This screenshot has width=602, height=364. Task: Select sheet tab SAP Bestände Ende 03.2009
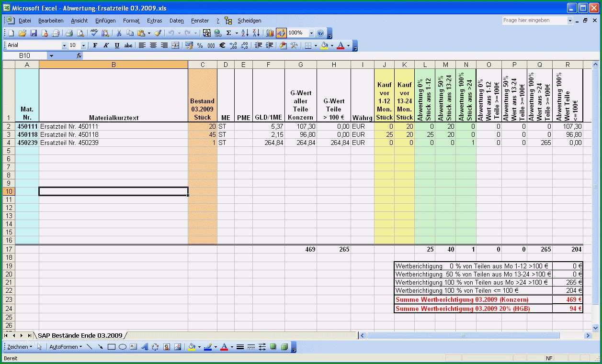[80, 335]
